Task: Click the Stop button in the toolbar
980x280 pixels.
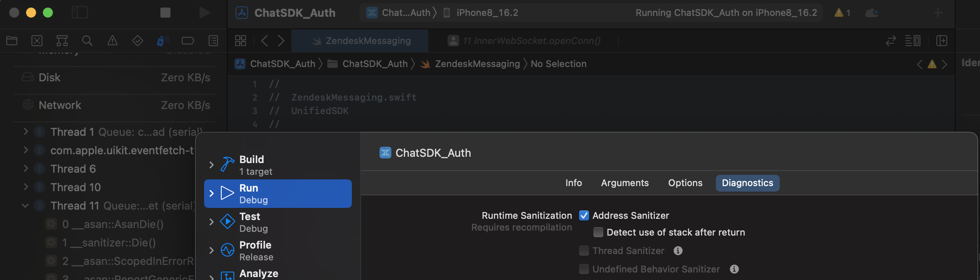Action: [x=165, y=13]
